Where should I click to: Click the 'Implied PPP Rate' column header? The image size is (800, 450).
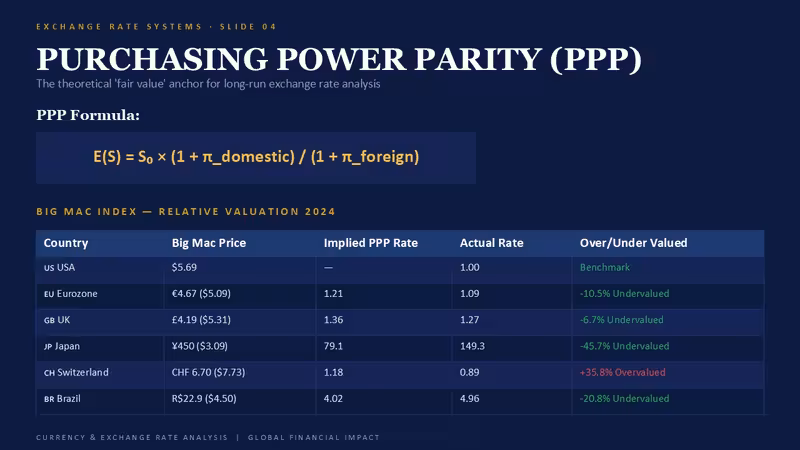[370, 243]
